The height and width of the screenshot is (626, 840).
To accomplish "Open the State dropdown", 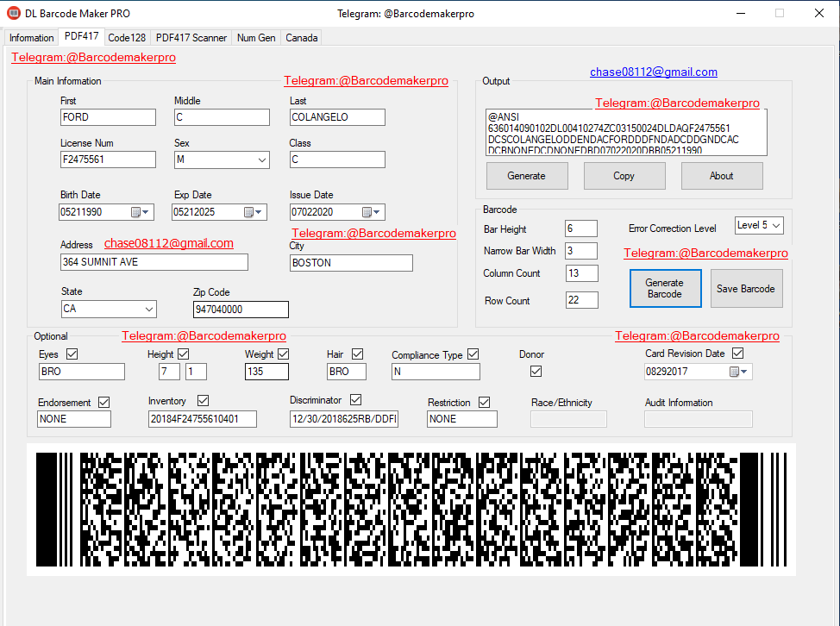I will coord(148,308).
